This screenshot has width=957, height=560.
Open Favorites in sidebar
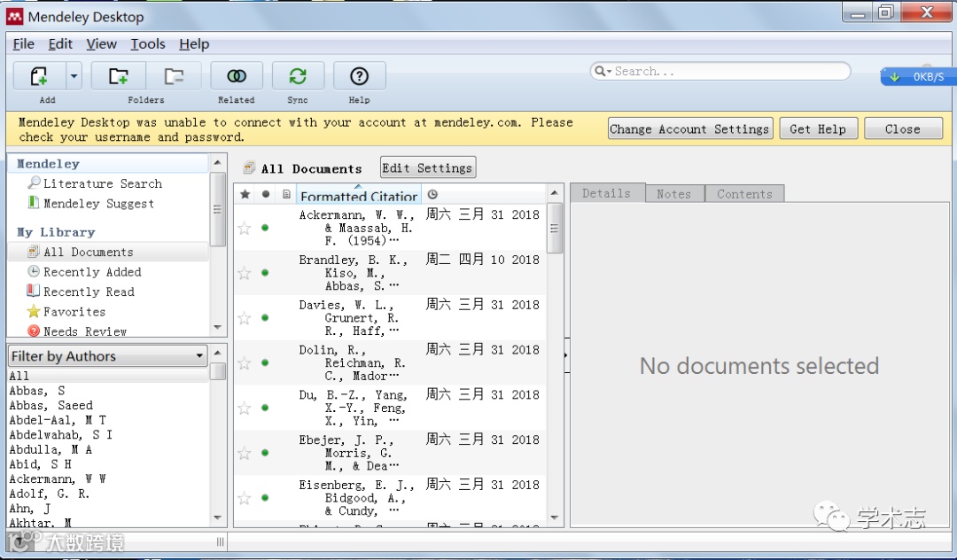[x=74, y=312]
